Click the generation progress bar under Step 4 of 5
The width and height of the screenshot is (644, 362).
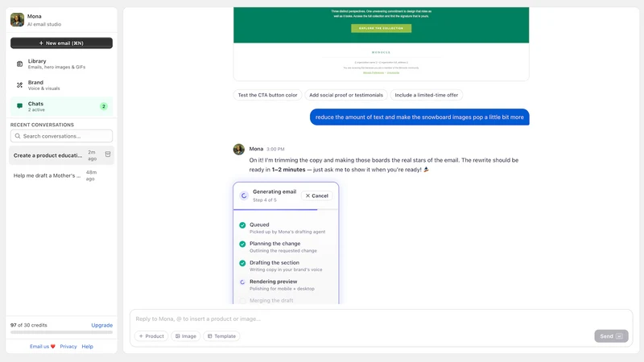tap(286, 210)
